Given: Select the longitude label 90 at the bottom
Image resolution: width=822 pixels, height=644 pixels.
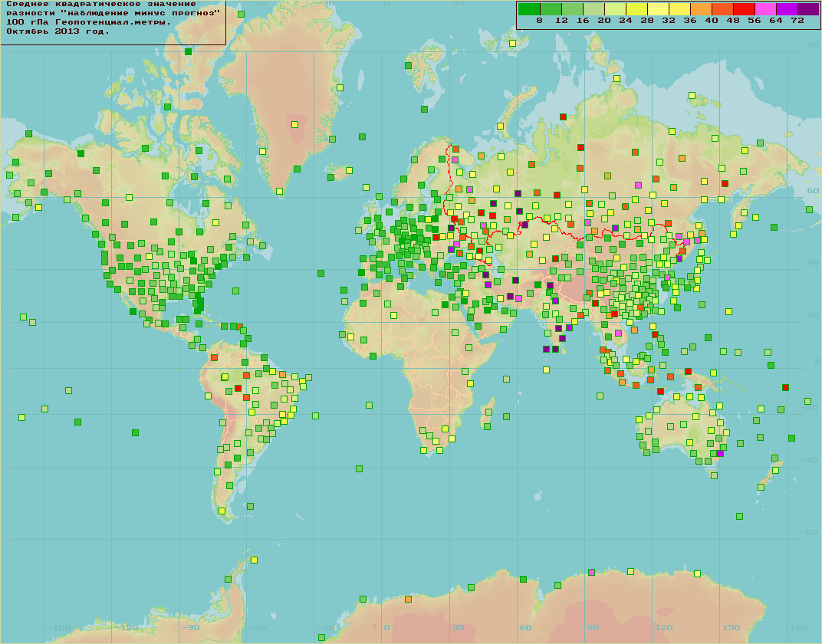Looking at the screenshot, I should point(593,627).
